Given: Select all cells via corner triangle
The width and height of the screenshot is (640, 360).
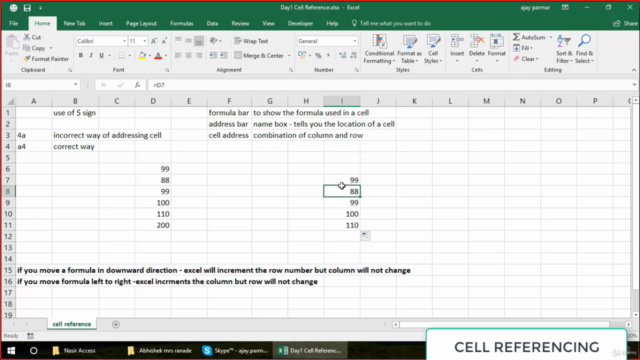Looking at the screenshot, I should 10,101.
